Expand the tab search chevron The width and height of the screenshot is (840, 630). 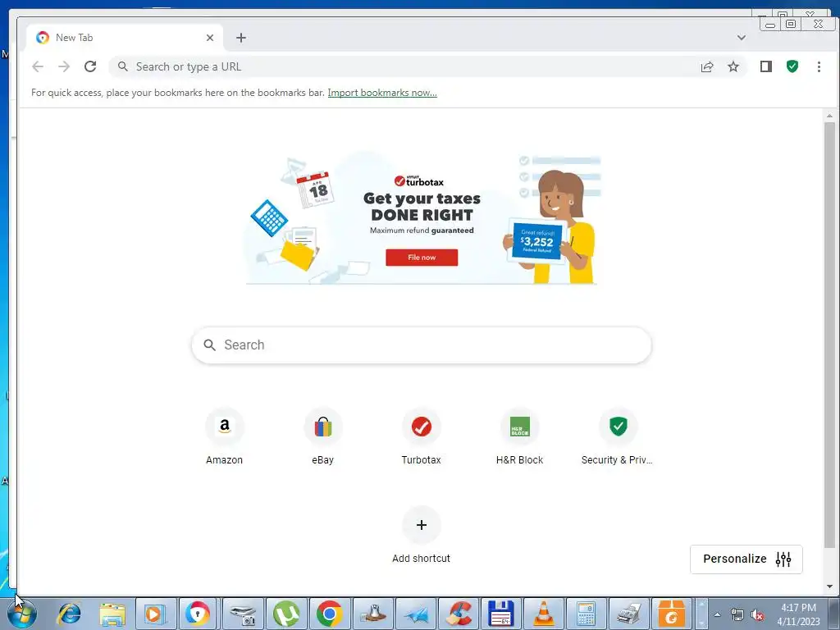pyautogui.click(x=742, y=38)
